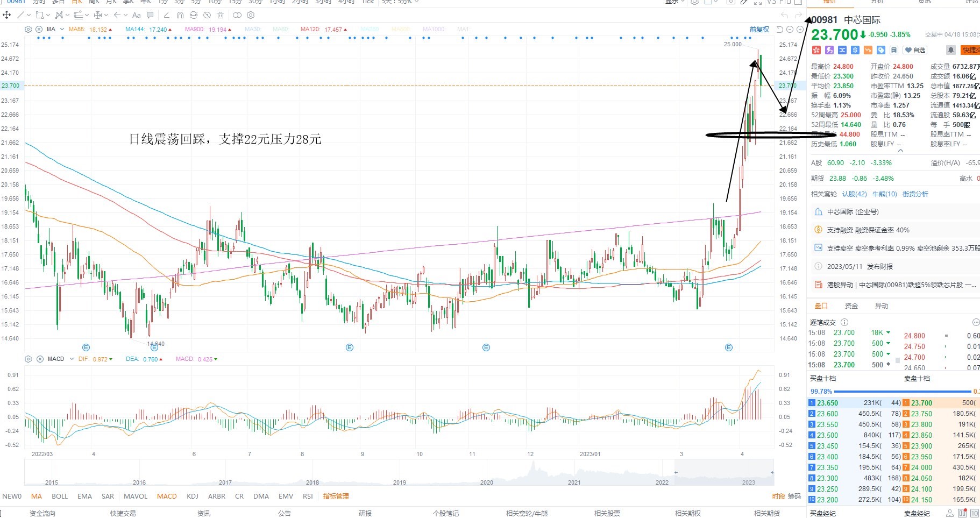Open the 资金流向 bottom tab
Viewport: 980px width, 518px height.
tap(42, 513)
